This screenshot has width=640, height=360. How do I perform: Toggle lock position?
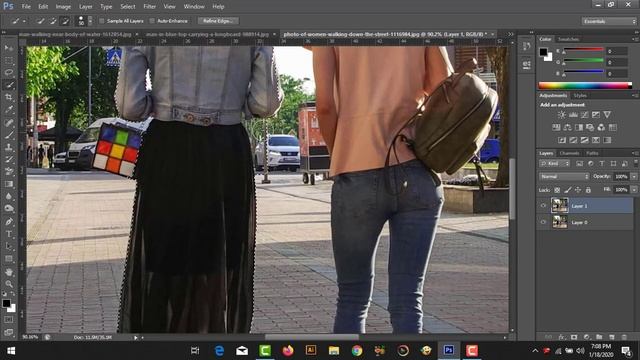pos(578,190)
